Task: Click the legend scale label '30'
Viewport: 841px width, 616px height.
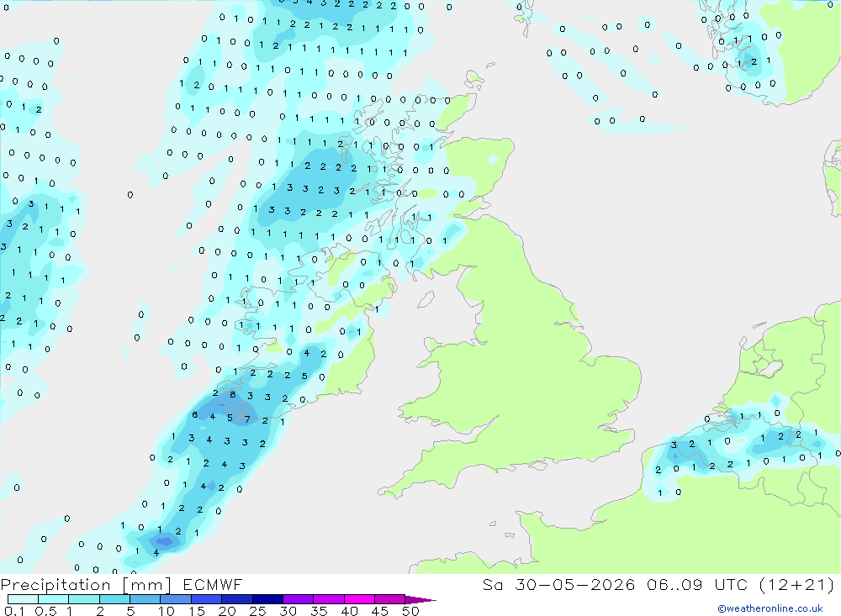Action: pyautogui.click(x=288, y=611)
